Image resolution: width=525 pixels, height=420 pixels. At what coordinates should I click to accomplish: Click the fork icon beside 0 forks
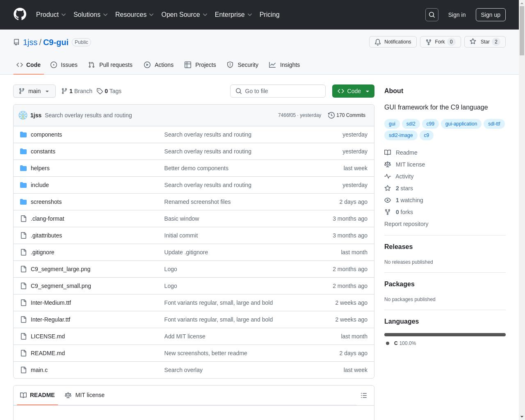[388, 212]
